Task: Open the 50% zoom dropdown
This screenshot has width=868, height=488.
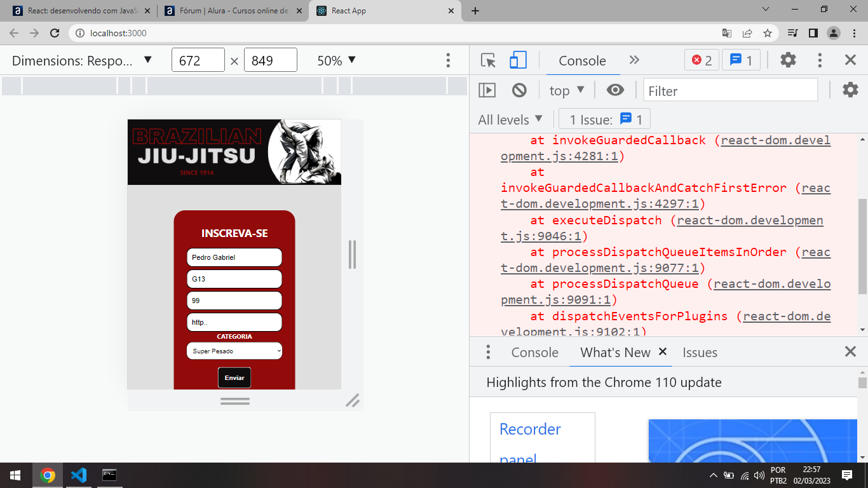Action: click(337, 60)
